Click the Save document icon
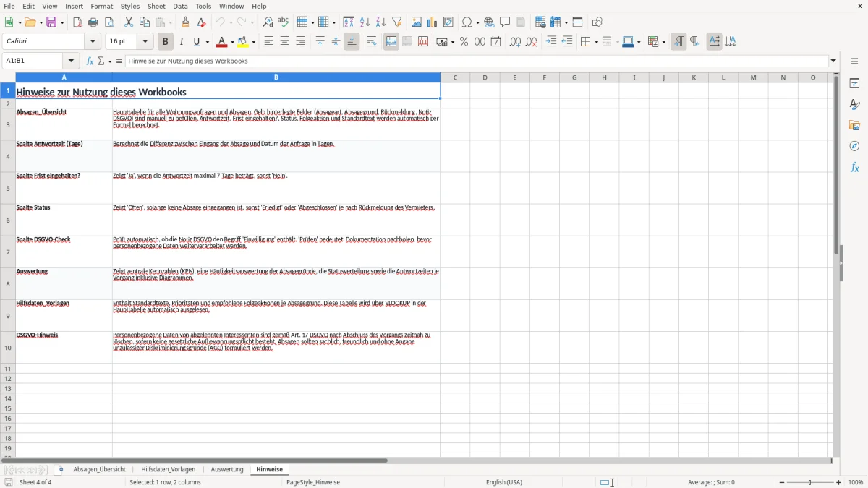Viewport: 868px width, 488px height. pos(51,22)
